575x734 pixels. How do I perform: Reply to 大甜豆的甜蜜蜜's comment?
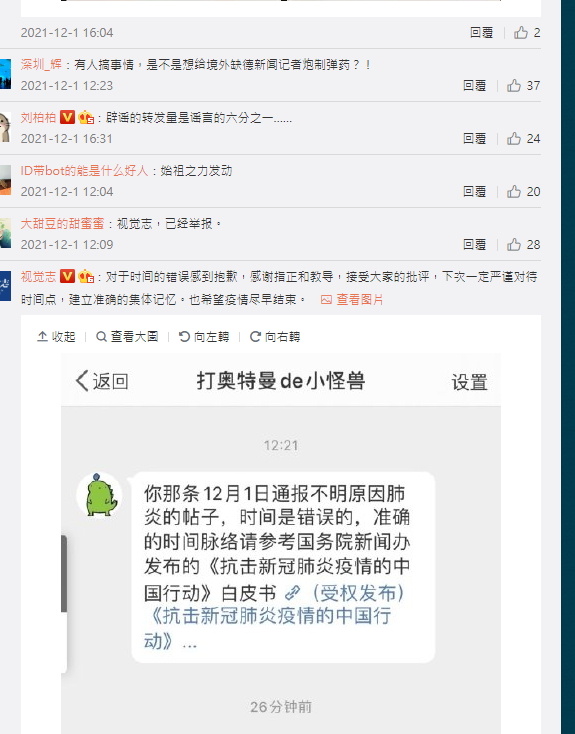click(474, 244)
